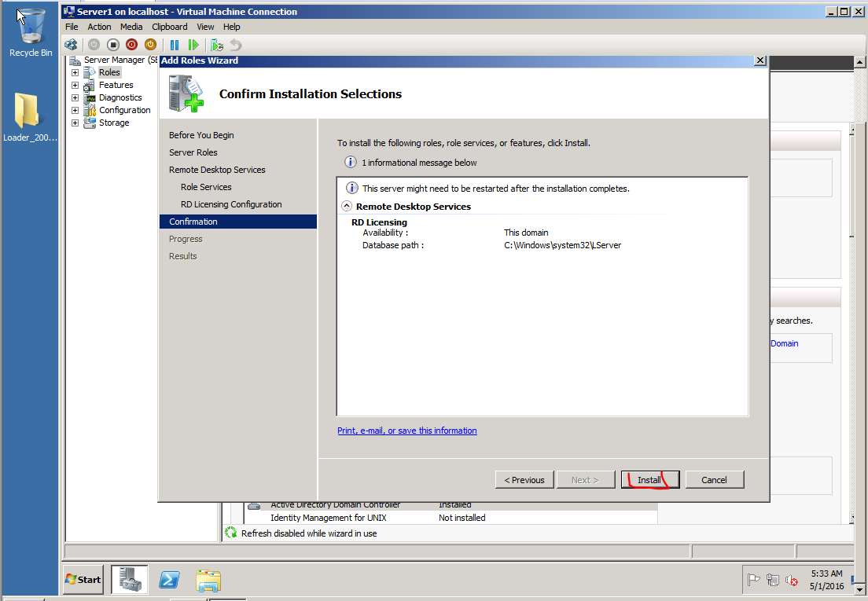Select Roles in Server Manager tree
Viewport: 868px width, 601px height.
109,72
